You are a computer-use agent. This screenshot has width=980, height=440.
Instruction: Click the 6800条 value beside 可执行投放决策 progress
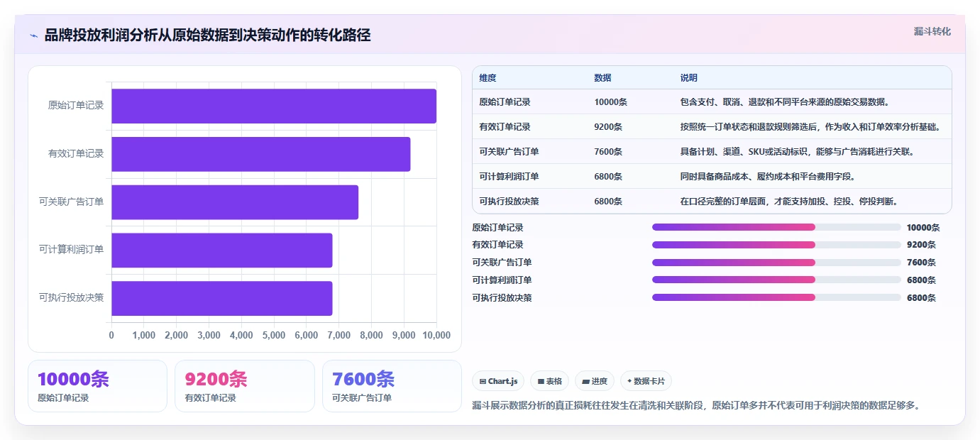click(921, 297)
